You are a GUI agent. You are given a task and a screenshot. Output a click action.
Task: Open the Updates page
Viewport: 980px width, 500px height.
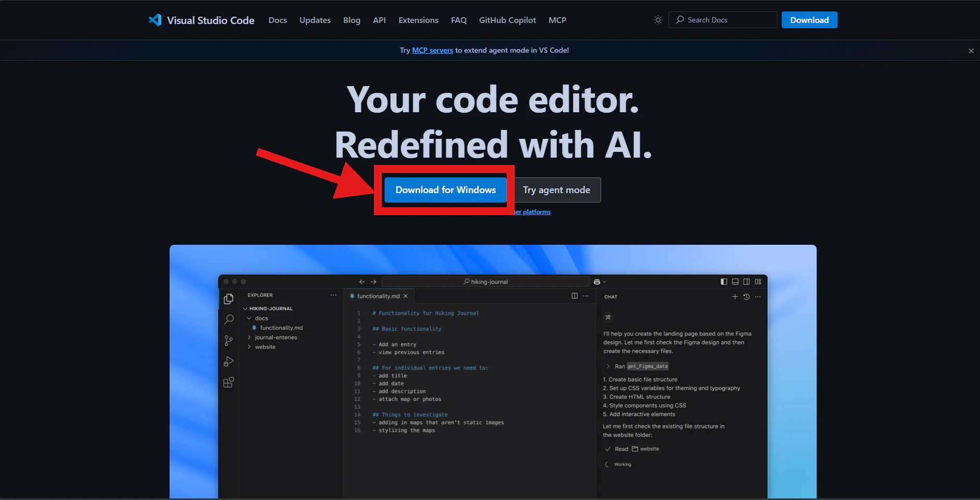(x=315, y=20)
